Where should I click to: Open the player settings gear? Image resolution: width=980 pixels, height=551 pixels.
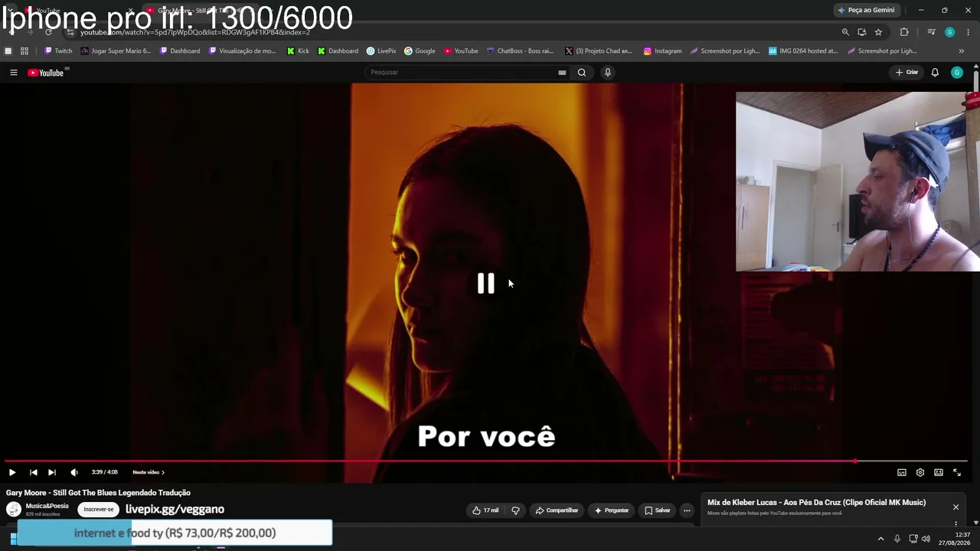point(920,472)
